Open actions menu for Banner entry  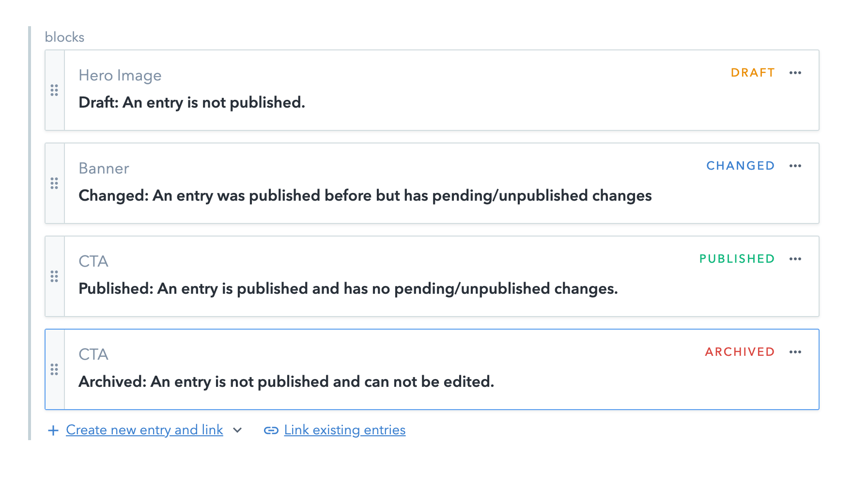[795, 166]
